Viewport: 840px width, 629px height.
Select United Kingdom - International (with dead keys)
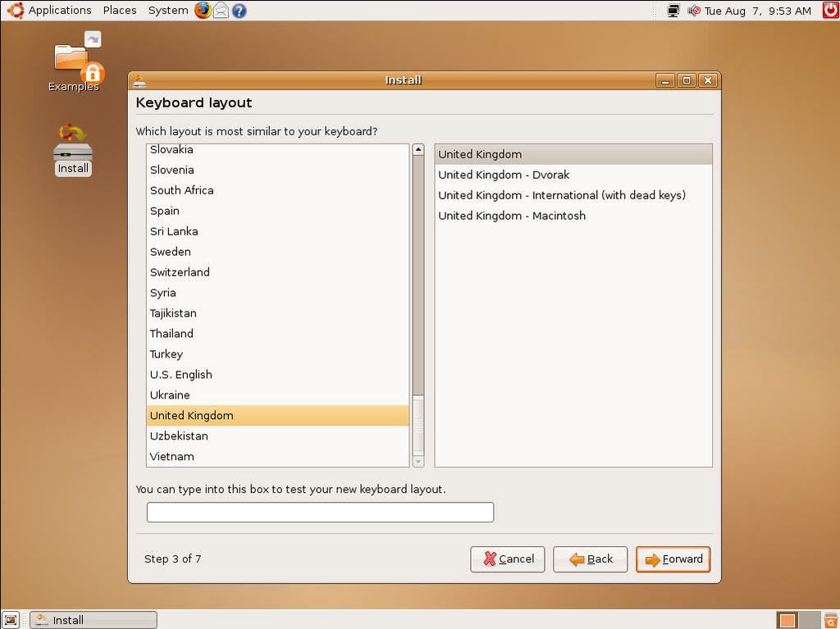tap(573, 195)
